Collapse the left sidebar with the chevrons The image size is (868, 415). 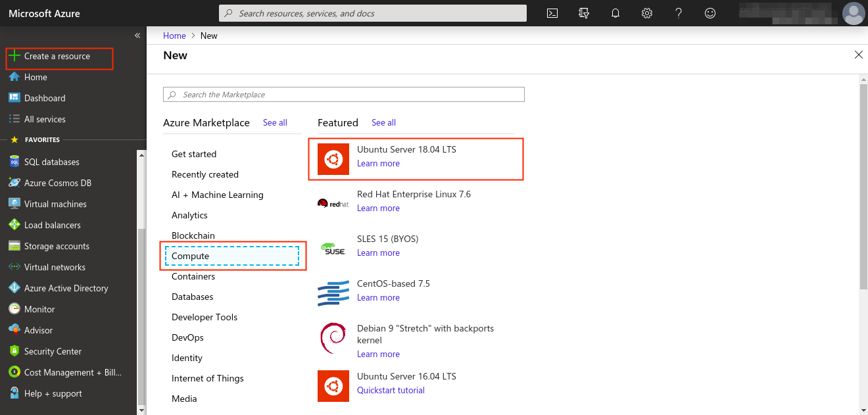pos(137,36)
